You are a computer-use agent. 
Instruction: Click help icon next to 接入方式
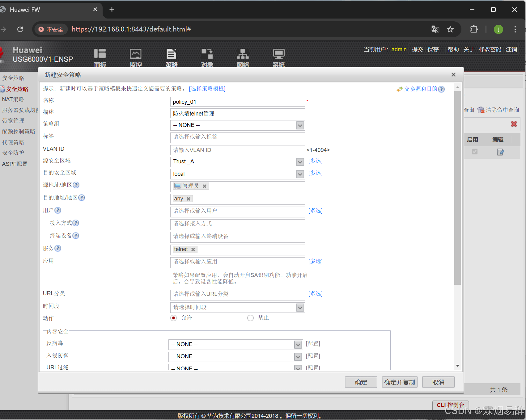point(76,223)
